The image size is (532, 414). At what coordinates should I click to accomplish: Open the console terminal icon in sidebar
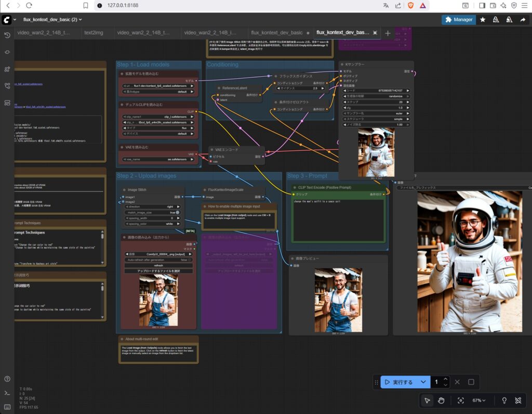point(7,393)
